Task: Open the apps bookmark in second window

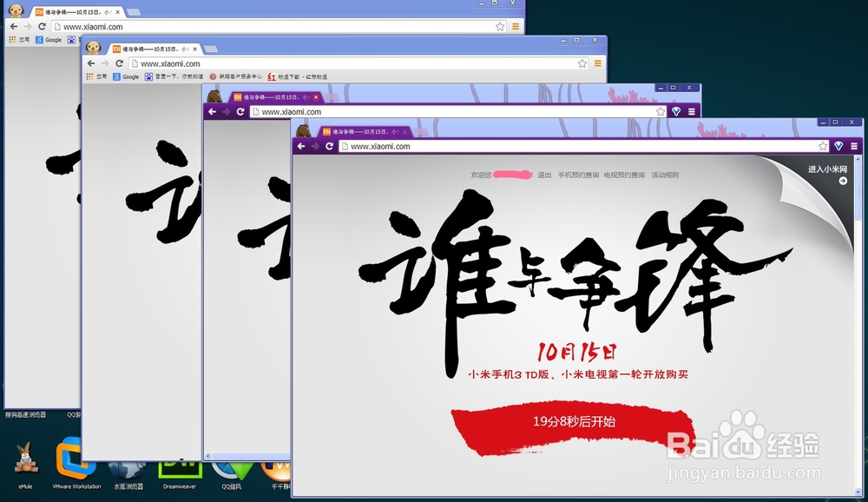Action: pos(96,77)
